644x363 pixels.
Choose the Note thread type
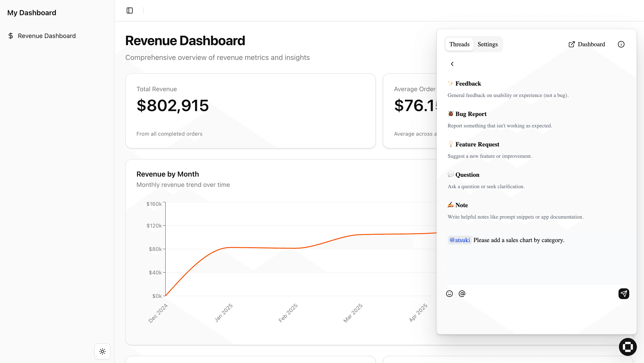click(x=462, y=205)
